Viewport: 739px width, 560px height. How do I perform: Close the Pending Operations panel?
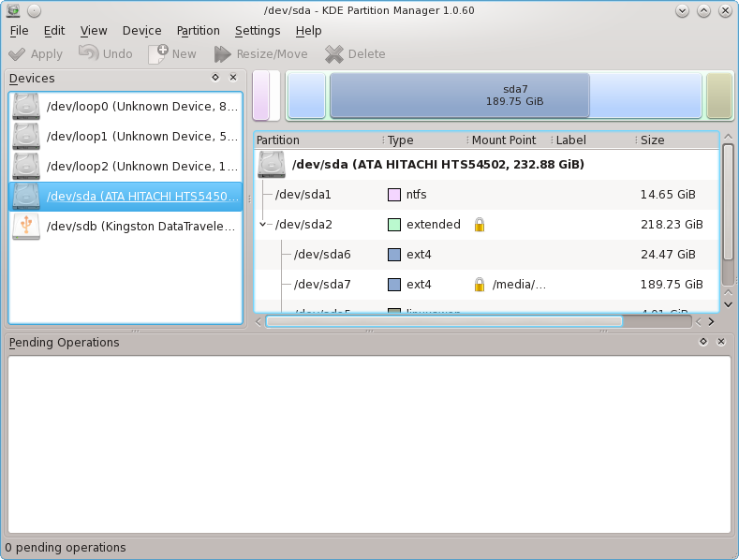pos(721,341)
